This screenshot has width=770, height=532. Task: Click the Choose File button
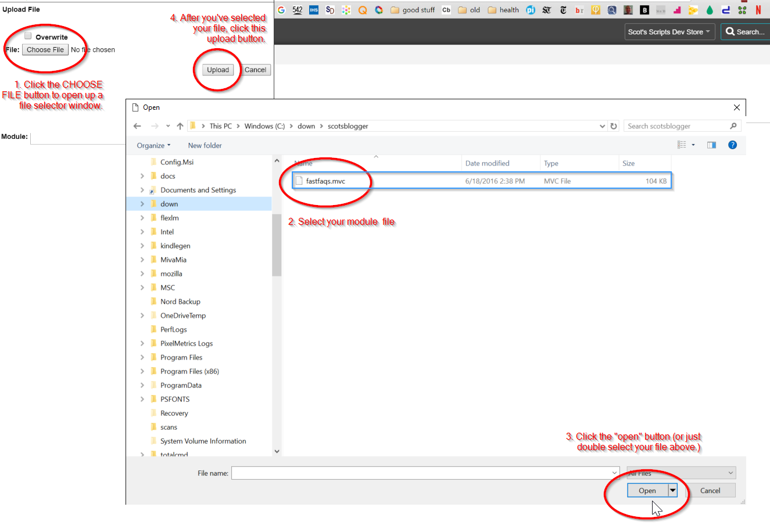pyautogui.click(x=45, y=50)
